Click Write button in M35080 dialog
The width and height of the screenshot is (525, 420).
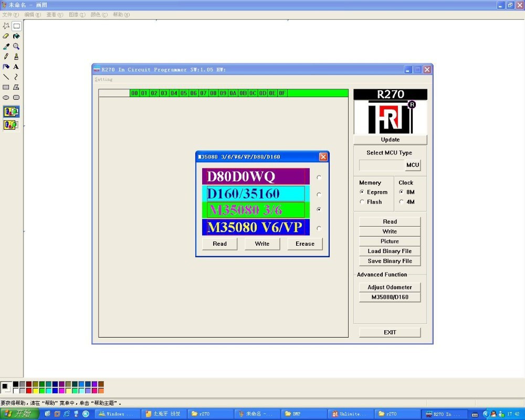pos(262,244)
